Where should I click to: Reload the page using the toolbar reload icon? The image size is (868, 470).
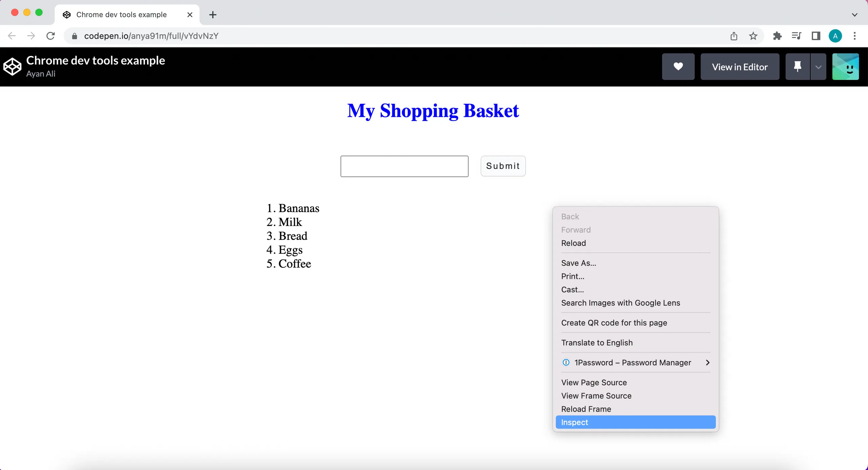pyautogui.click(x=51, y=36)
